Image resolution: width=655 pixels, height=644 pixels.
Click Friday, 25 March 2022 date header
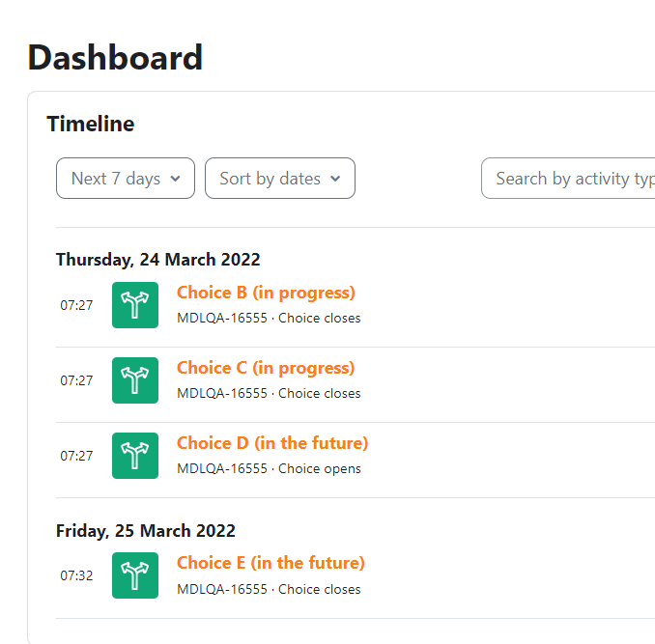tap(146, 531)
